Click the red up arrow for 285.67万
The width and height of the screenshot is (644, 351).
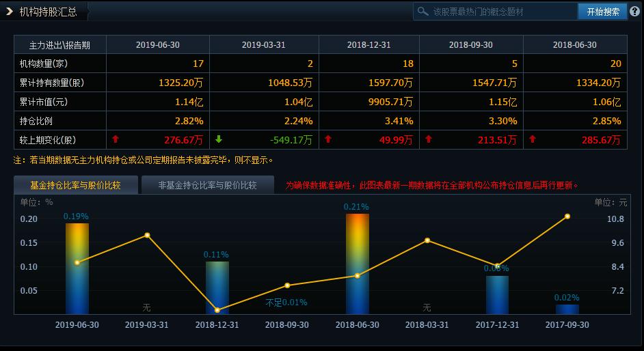(x=533, y=139)
